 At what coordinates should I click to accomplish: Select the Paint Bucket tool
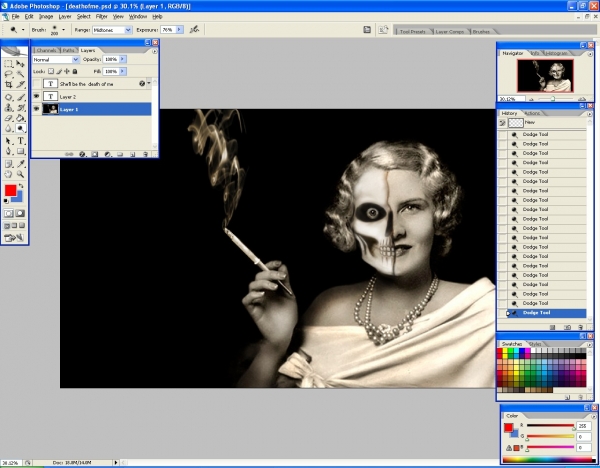20,118
